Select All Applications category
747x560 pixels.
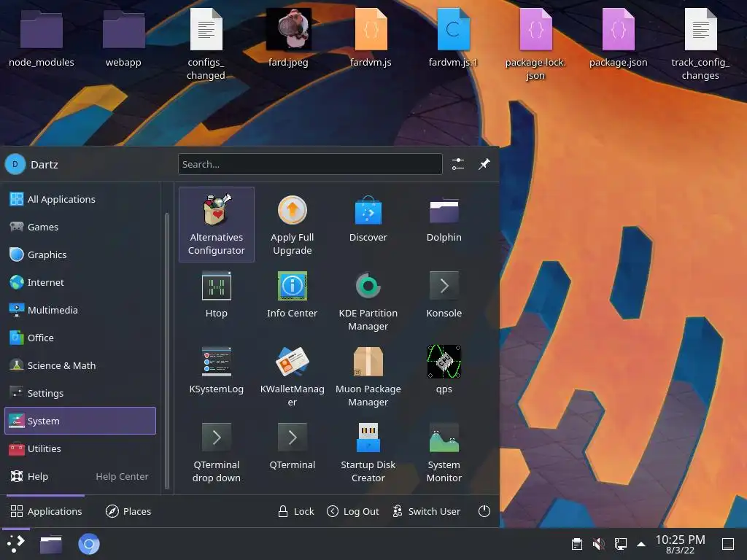tap(80, 199)
